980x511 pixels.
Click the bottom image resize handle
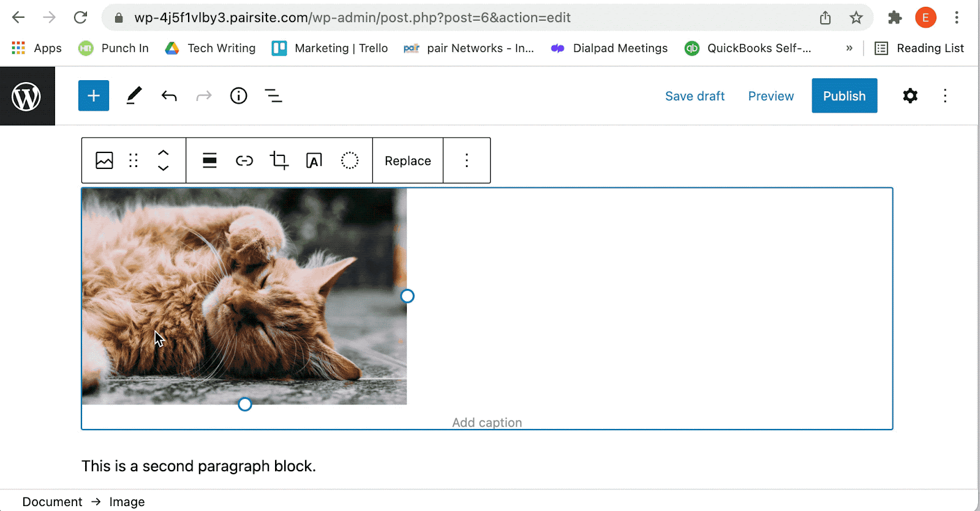[244, 405]
